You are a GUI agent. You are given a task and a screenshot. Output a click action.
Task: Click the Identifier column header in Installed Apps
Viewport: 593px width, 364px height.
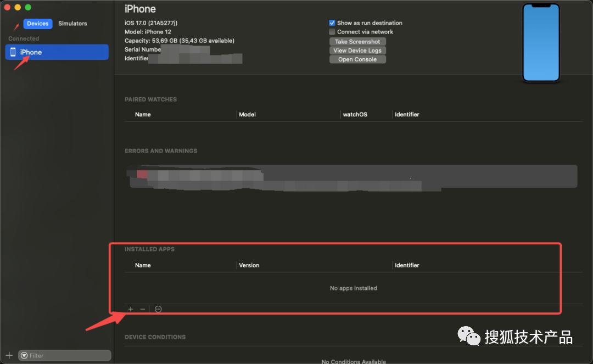[407, 265]
